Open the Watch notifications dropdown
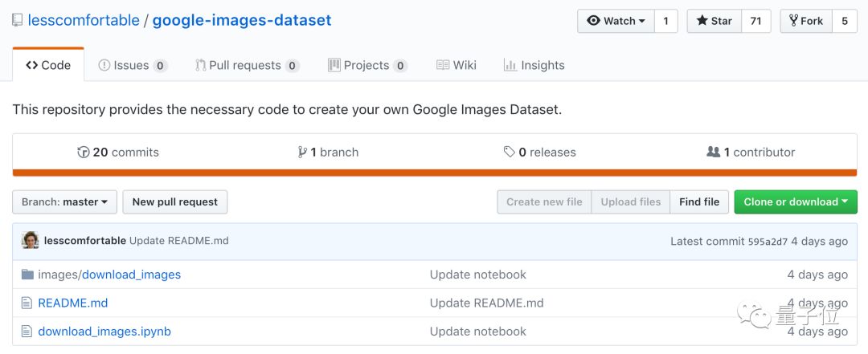Image resolution: width=868 pixels, height=354 pixels. [616, 21]
